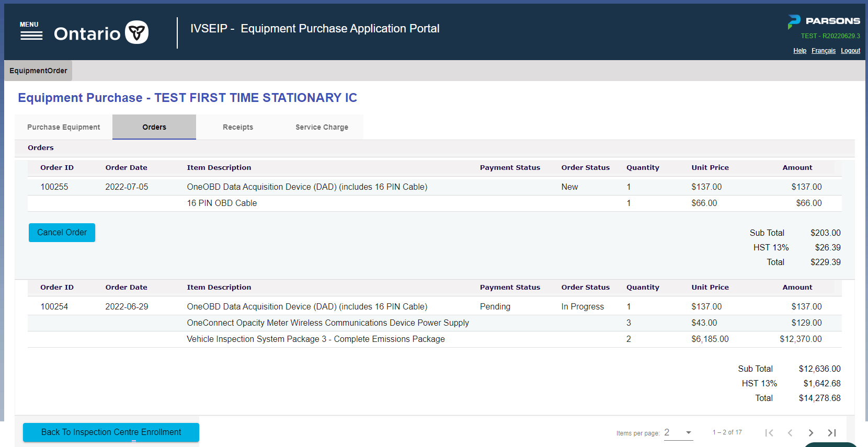Image resolution: width=868 pixels, height=447 pixels.
Task: Click OneConnect Opacity Meter Power Supply item
Action: [x=328, y=323]
